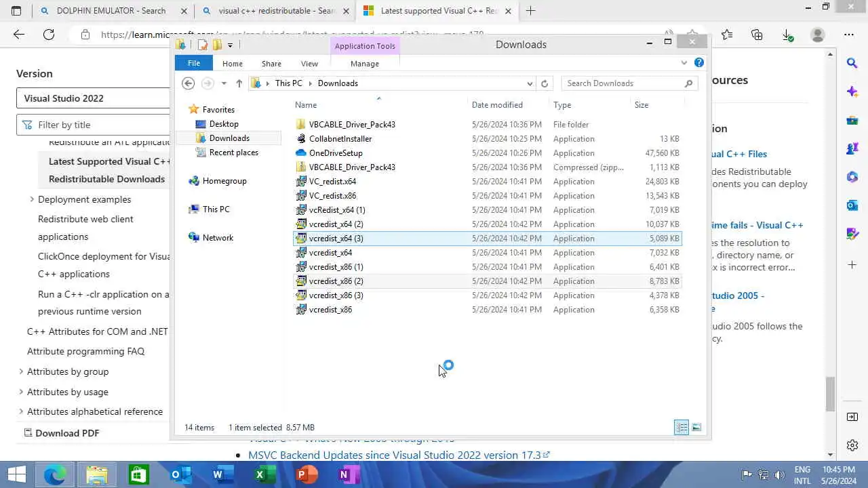
Task: Click the Edge icon in the taskbar
Action: tap(55, 475)
